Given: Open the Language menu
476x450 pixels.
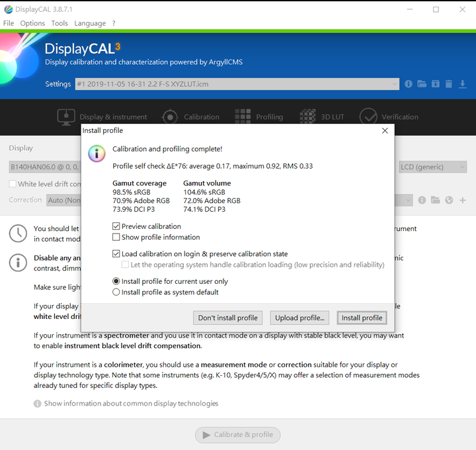Looking at the screenshot, I should pyautogui.click(x=90, y=23).
